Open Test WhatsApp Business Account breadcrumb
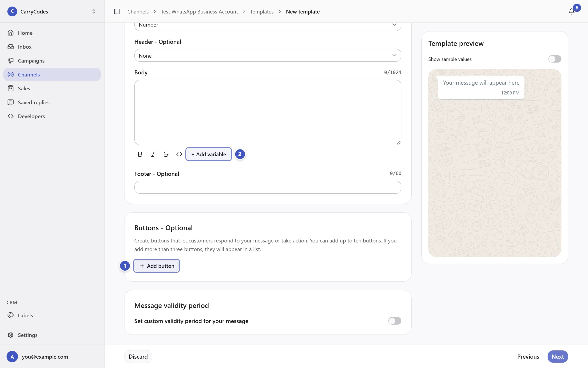This screenshot has height=368, width=588. (199, 11)
